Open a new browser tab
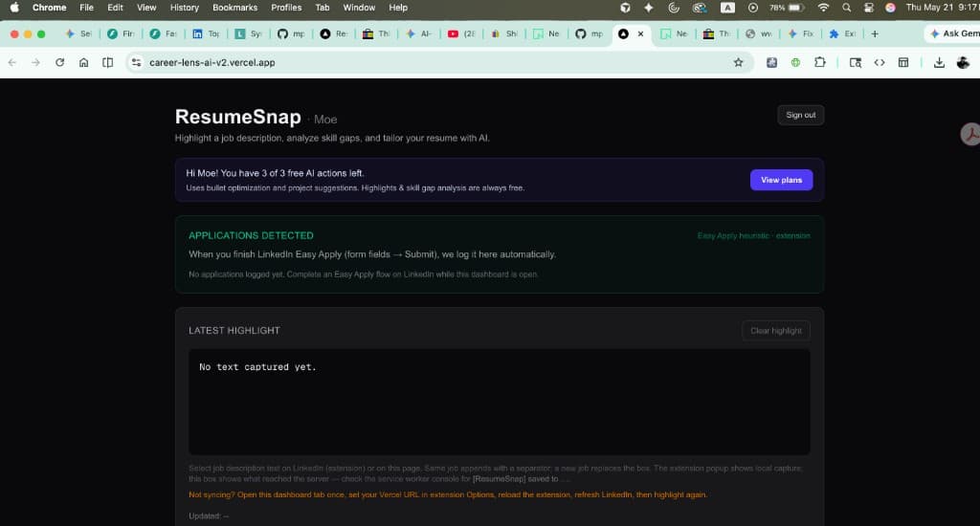Screen dimensions: 980x526 (x=875, y=33)
